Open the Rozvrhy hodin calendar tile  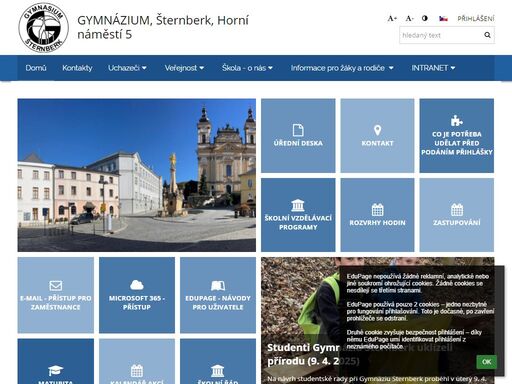click(377, 215)
